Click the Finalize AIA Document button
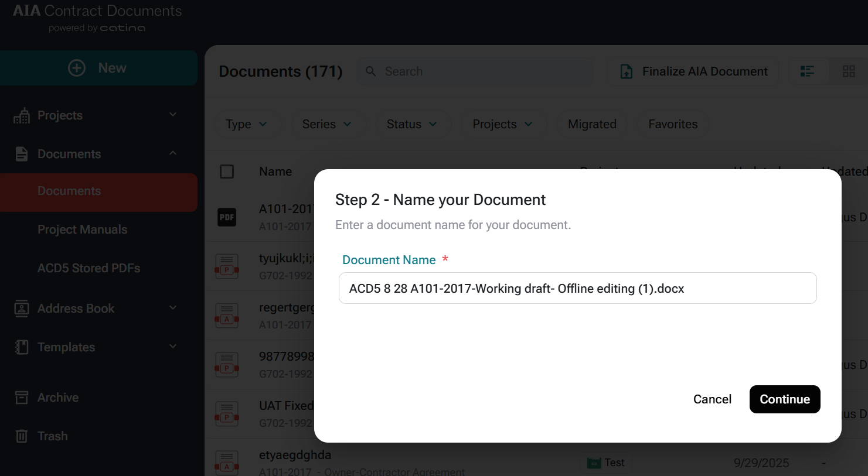Viewport: 868px width, 476px height. coord(693,71)
